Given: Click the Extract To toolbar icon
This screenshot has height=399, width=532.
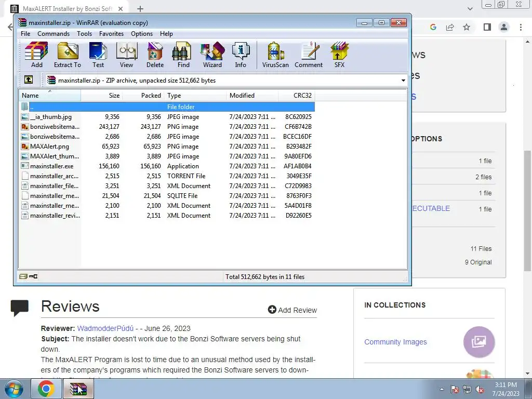Looking at the screenshot, I should 67,55.
